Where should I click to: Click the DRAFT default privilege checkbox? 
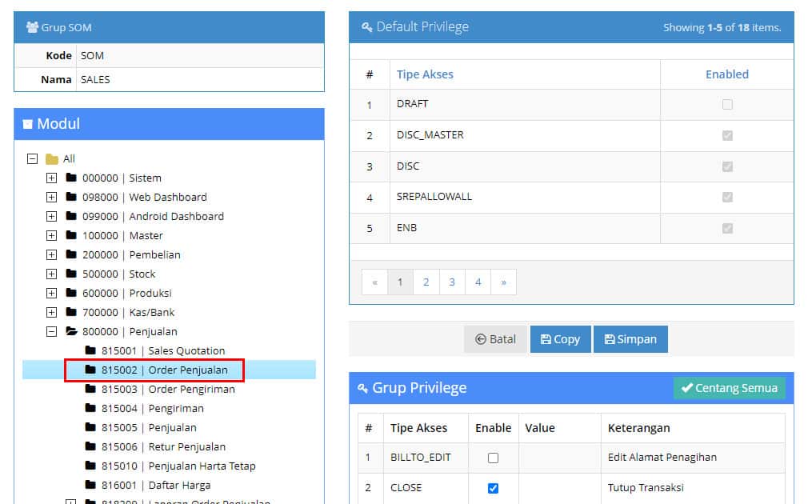[727, 104]
